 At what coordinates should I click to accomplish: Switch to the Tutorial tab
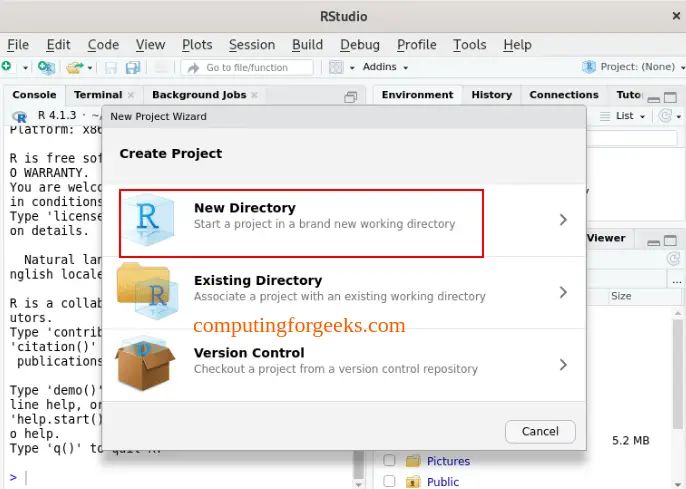pyautogui.click(x=629, y=95)
